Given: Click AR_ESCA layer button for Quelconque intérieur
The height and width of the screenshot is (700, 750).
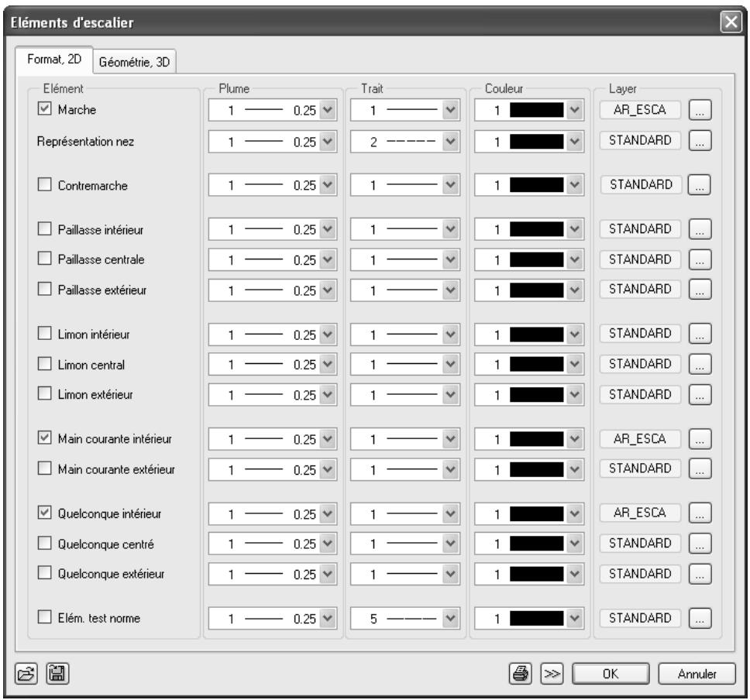Looking at the screenshot, I should pyautogui.click(x=640, y=513).
